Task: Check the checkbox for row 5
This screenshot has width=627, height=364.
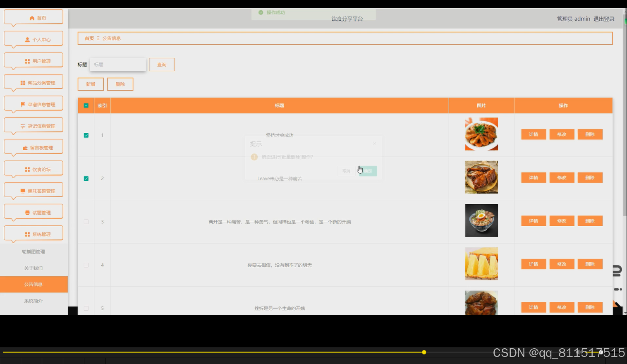Action: click(x=86, y=308)
